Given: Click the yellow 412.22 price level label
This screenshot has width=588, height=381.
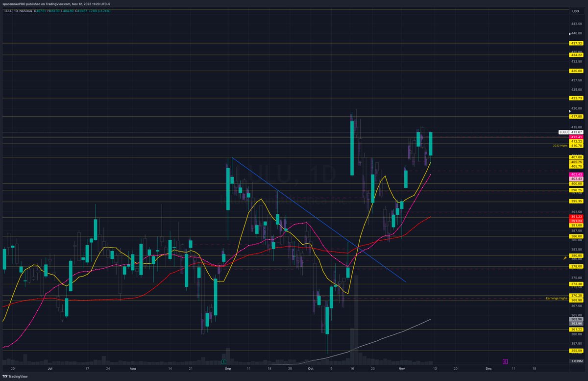Looking at the screenshot, I should [x=576, y=141].
